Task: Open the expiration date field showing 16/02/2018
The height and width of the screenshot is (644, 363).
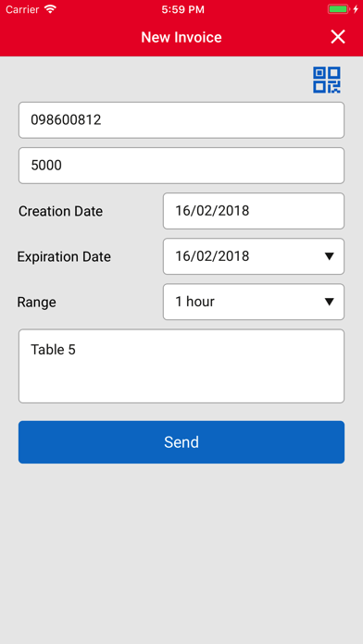Action: [x=254, y=256]
